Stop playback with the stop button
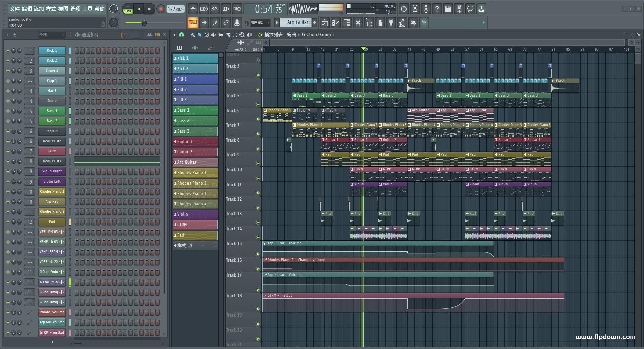The image size is (644, 349). [149, 9]
